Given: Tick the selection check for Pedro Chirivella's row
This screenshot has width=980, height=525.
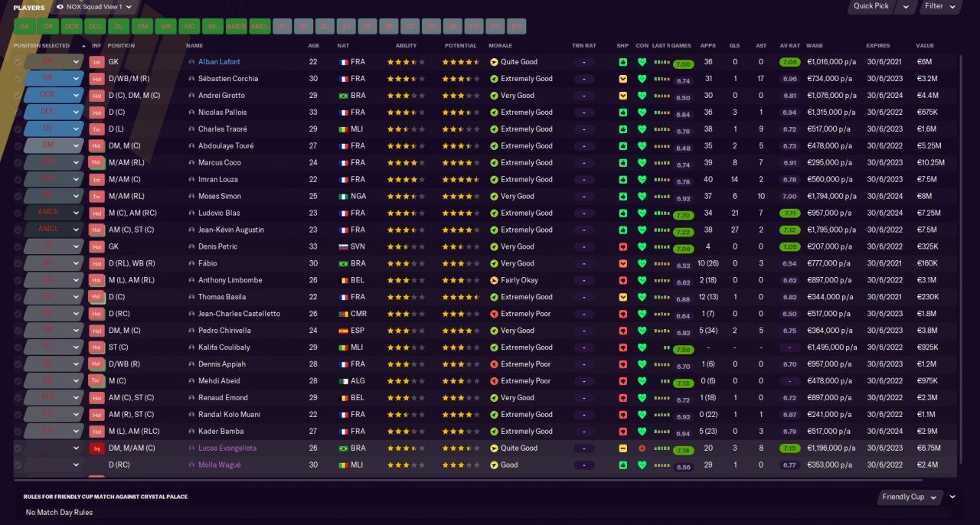Looking at the screenshot, I should tap(18, 331).
